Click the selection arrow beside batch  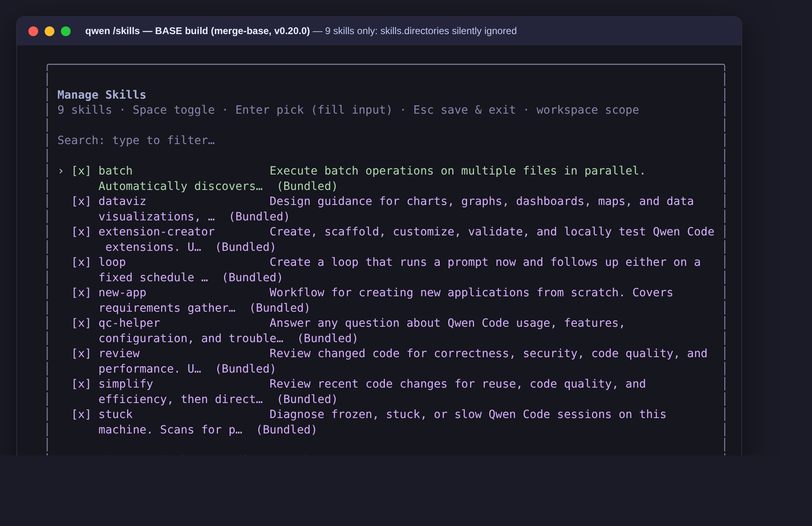coord(61,171)
